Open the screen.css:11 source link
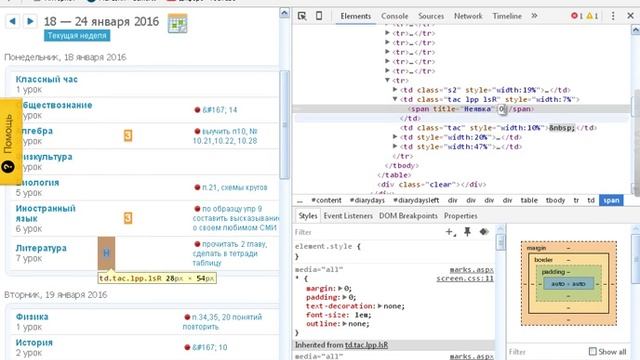This screenshot has width=640, height=360. 464,278
